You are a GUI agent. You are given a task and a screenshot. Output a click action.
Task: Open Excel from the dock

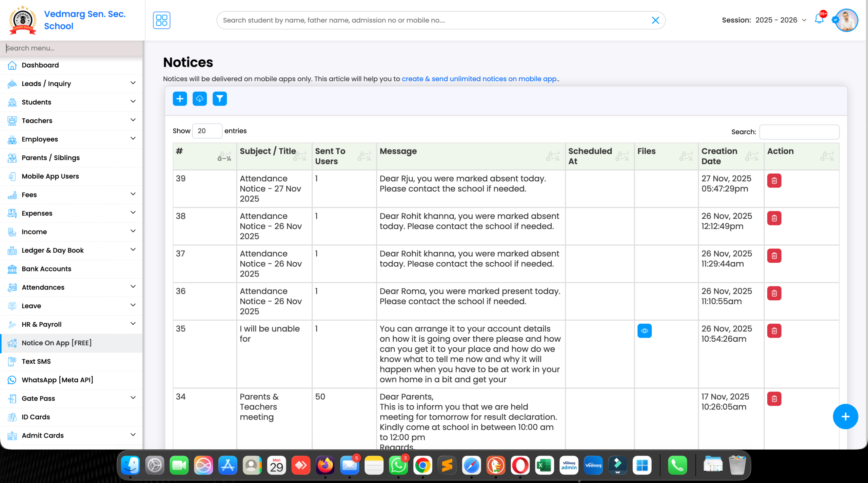click(x=544, y=465)
